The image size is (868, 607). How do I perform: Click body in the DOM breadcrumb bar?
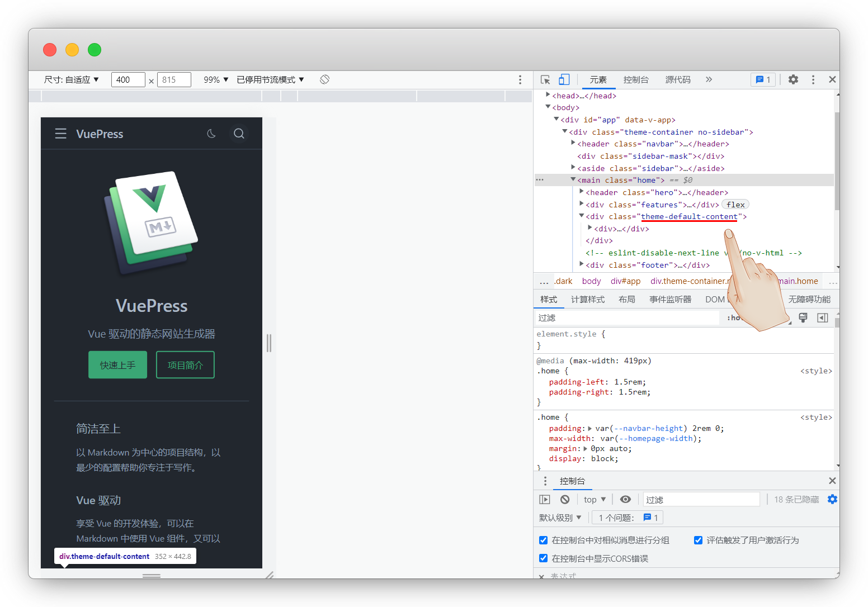[x=591, y=281]
